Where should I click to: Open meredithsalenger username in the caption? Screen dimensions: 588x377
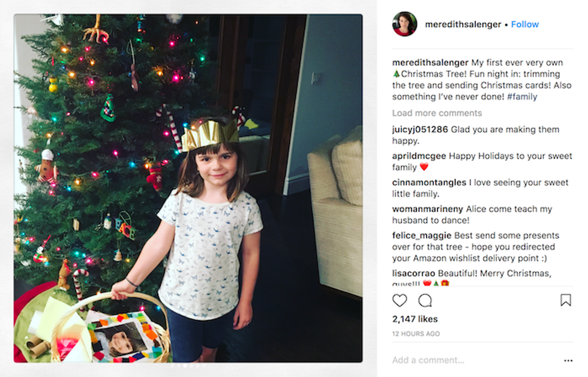click(x=430, y=62)
